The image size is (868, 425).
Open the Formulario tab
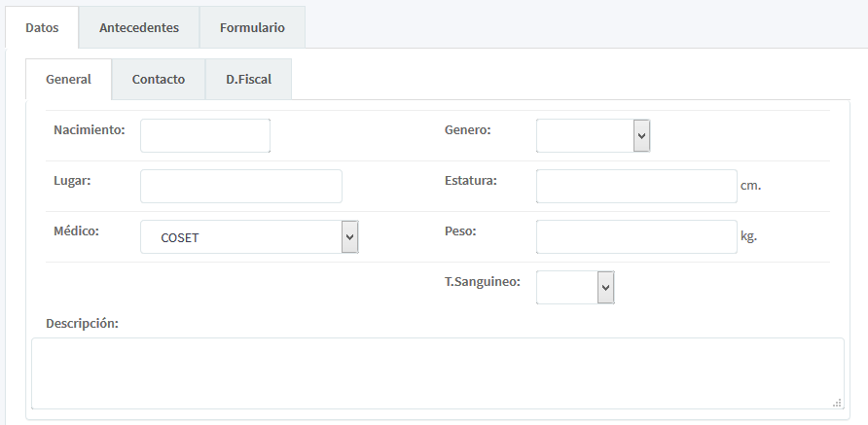tap(252, 27)
